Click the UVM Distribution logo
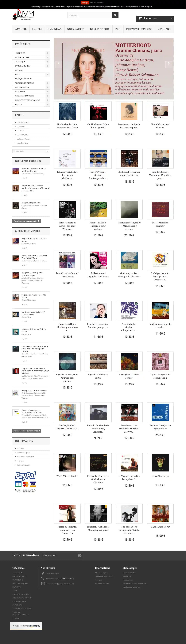186x644 pixels. pyautogui.click(x=23, y=15)
